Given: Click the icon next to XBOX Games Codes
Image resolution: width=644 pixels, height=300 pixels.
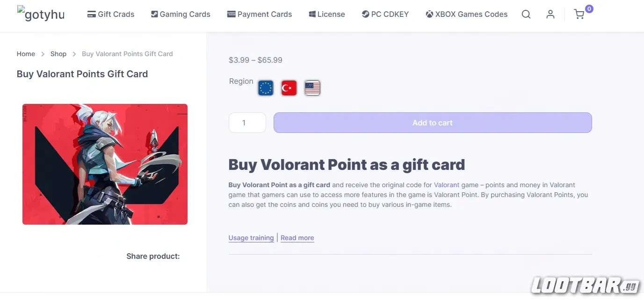Looking at the screenshot, I should pyautogui.click(x=428, y=14).
